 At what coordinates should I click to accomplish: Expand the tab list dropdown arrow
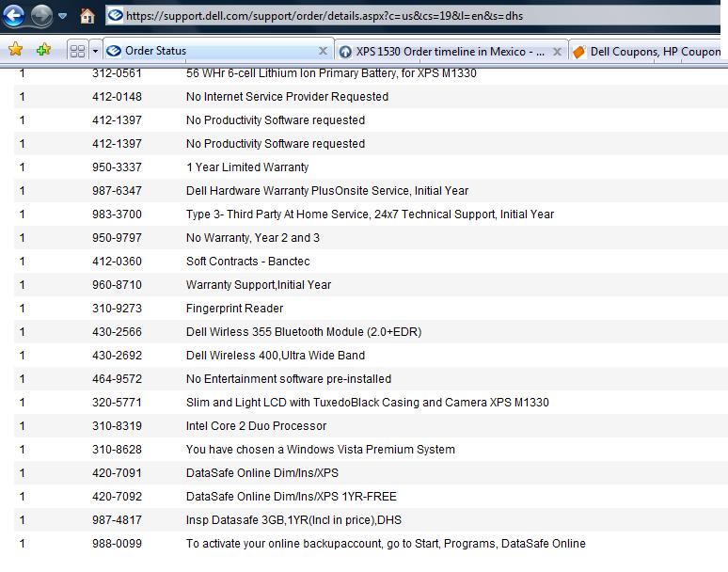(x=95, y=51)
